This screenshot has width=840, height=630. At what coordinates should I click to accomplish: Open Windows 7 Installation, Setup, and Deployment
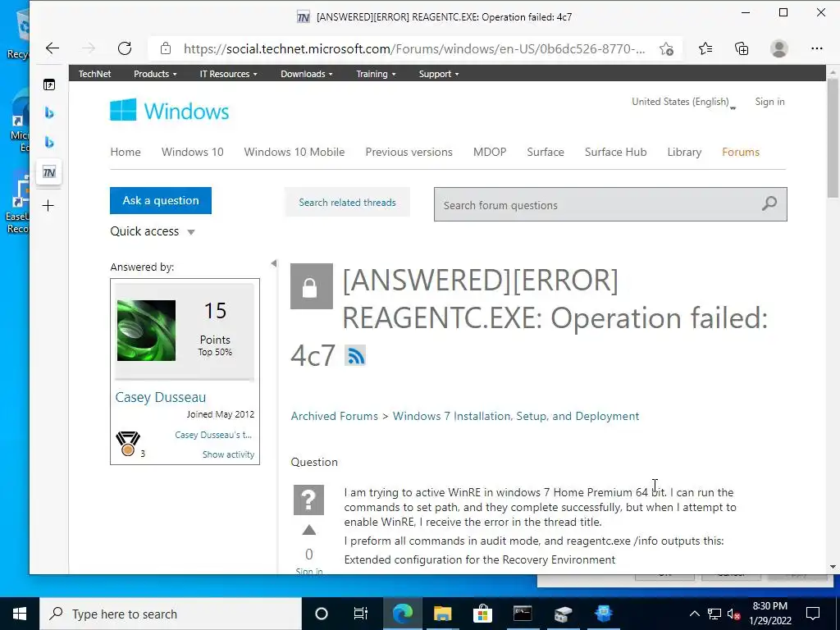(516, 416)
